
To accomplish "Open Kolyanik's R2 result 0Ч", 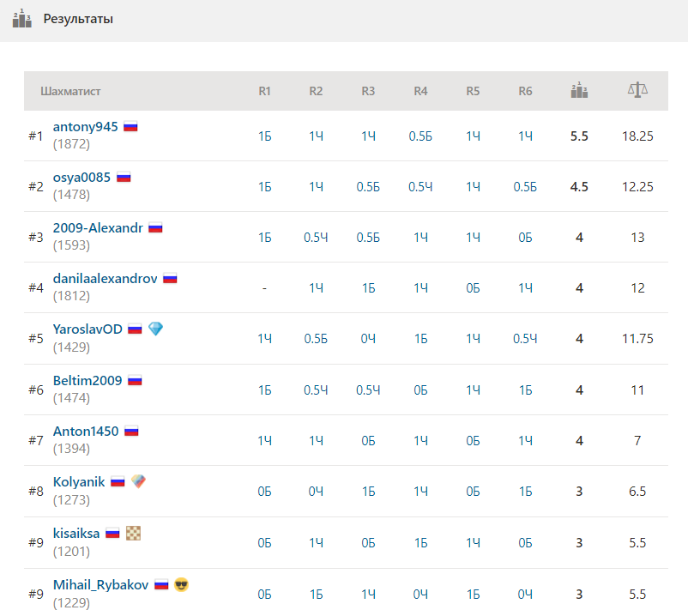I will (316, 491).
